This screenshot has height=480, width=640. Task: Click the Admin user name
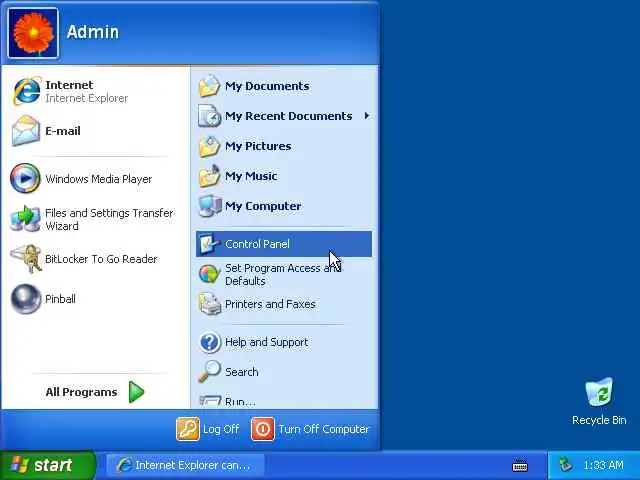coord(93,32)
